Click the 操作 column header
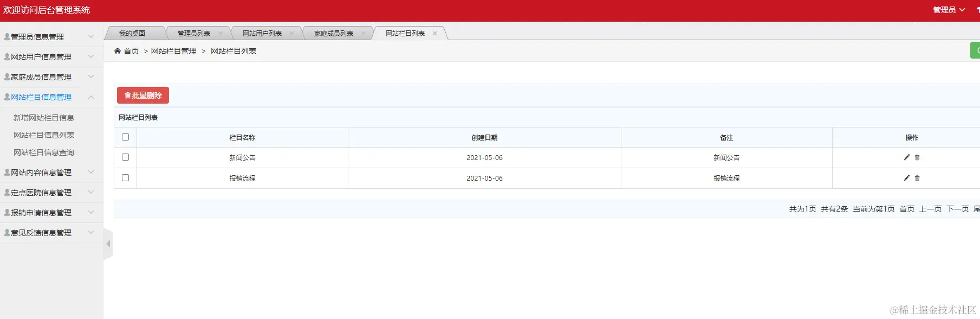 [x=912, y=137]
